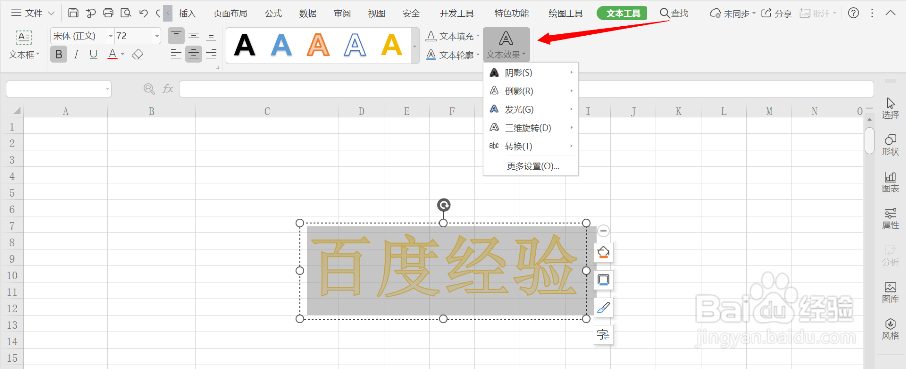Viewport: 906px width, 369px height.
Task: Open 倒影(R) reflection submenu
Action: pyautogui.click(x=531, y=91)
